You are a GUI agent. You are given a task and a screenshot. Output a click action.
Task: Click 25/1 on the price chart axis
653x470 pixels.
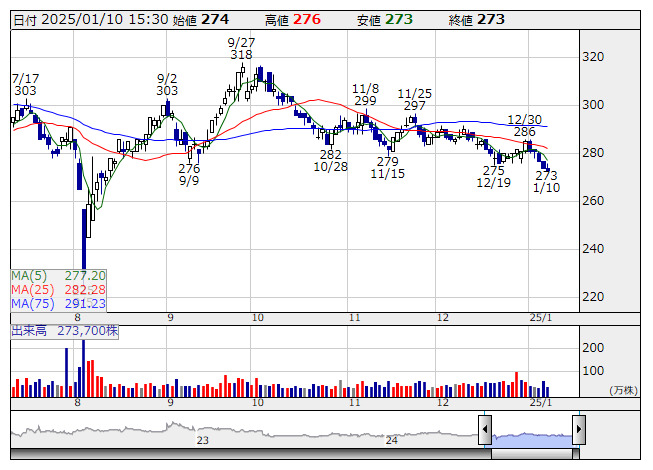[x=541, y=318]
